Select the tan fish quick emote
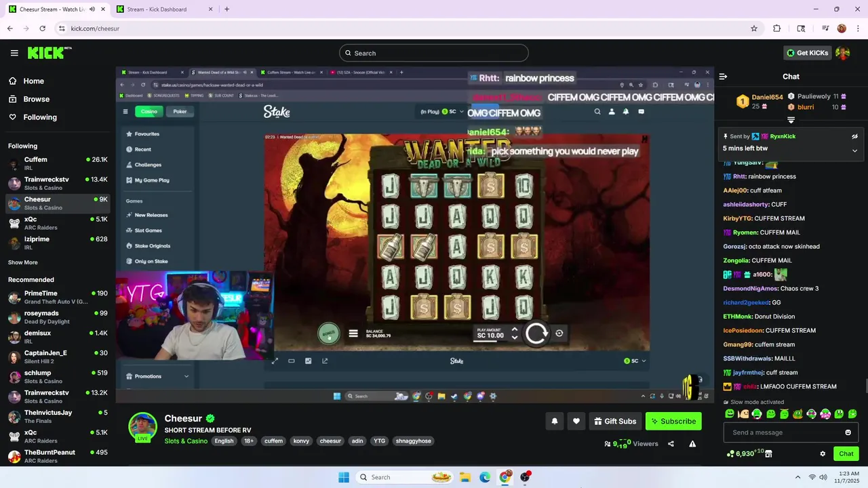The height and width of the screenshot is (488, 868). click(x=743, y=413)
